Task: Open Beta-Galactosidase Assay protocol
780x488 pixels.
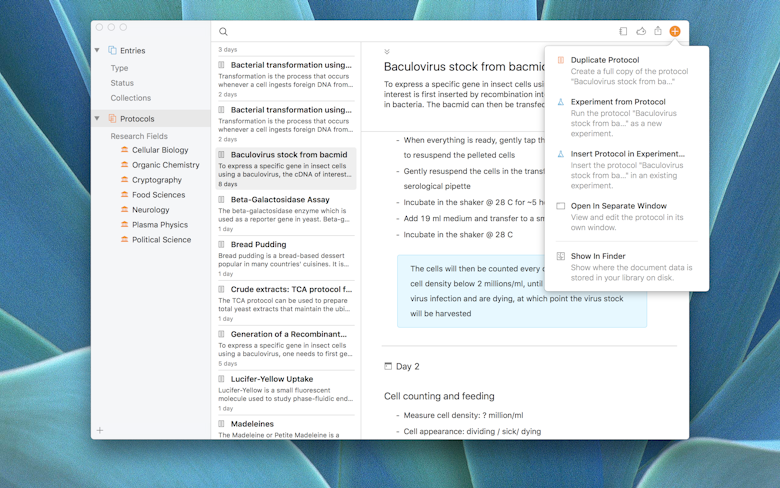Action: click(286, 213)
